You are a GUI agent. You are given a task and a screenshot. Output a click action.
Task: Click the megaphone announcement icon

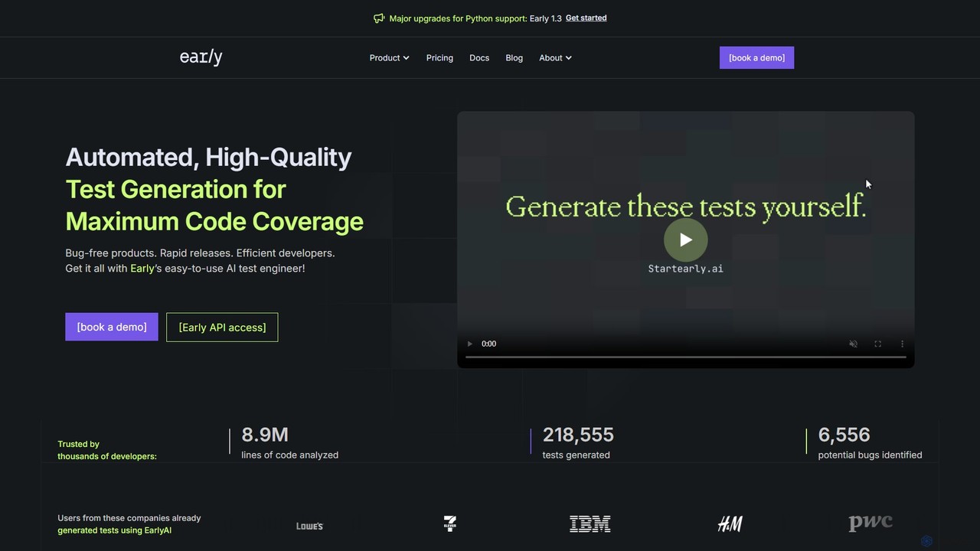coord(379,18)
